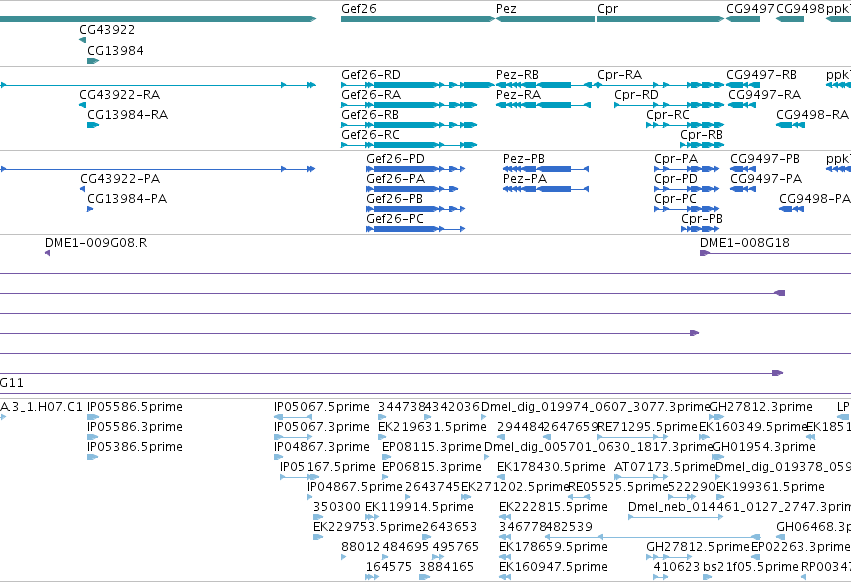851x582 pixels.
Task: Select CG43922-PA protein label
Action: coord(120,179)
